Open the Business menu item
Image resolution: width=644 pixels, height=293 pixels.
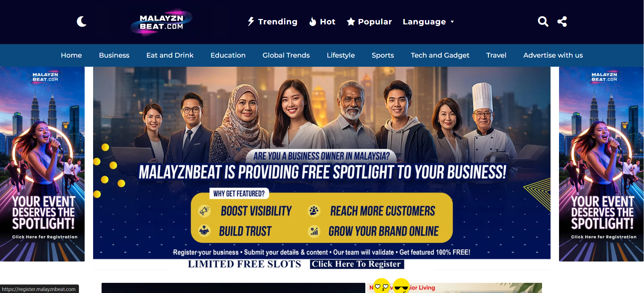114,55
